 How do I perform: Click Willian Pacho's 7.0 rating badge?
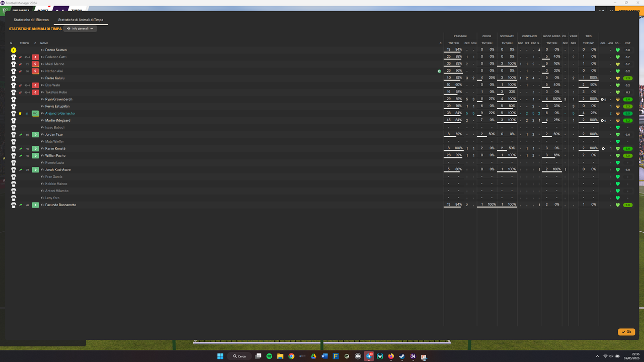point(627,156)
